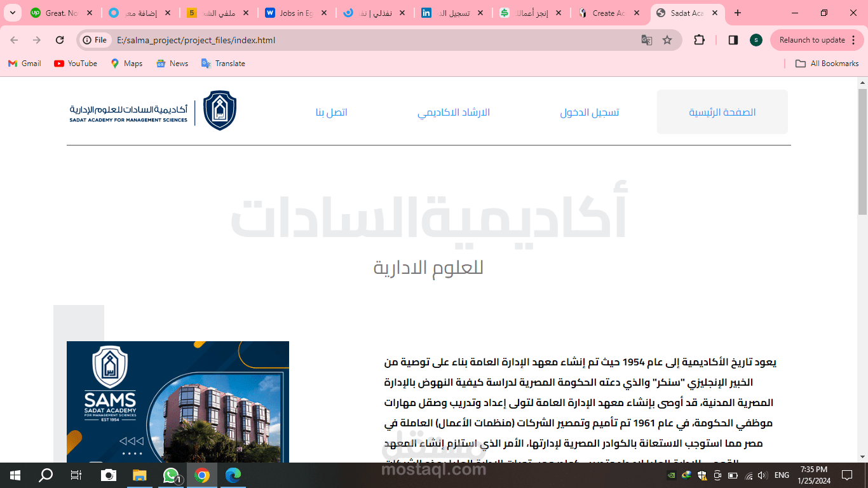Open All Bookmarks folder
Screen dimensions: 868x488
(x=827, y=64)
